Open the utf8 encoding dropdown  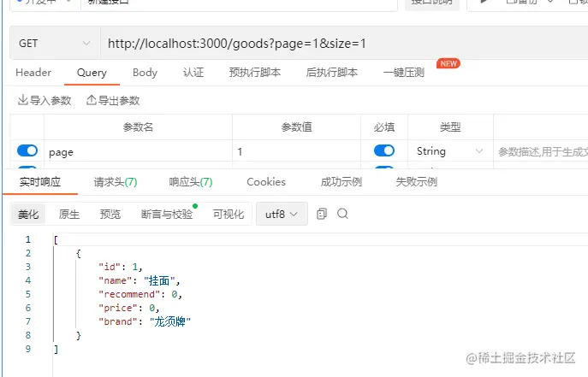(282, 214)
